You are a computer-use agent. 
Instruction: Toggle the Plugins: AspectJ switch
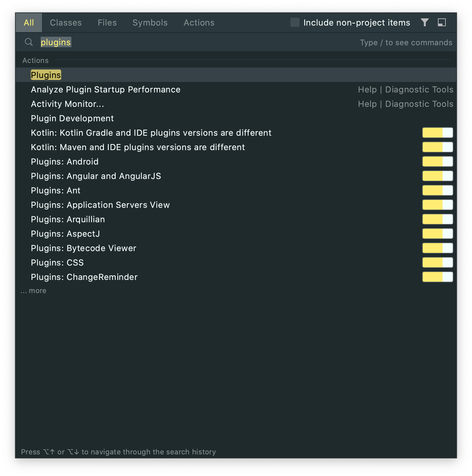click(438, 234)
